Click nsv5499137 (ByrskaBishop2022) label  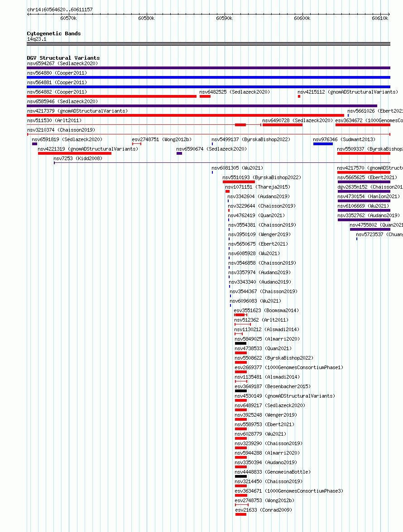coord(251,139)
